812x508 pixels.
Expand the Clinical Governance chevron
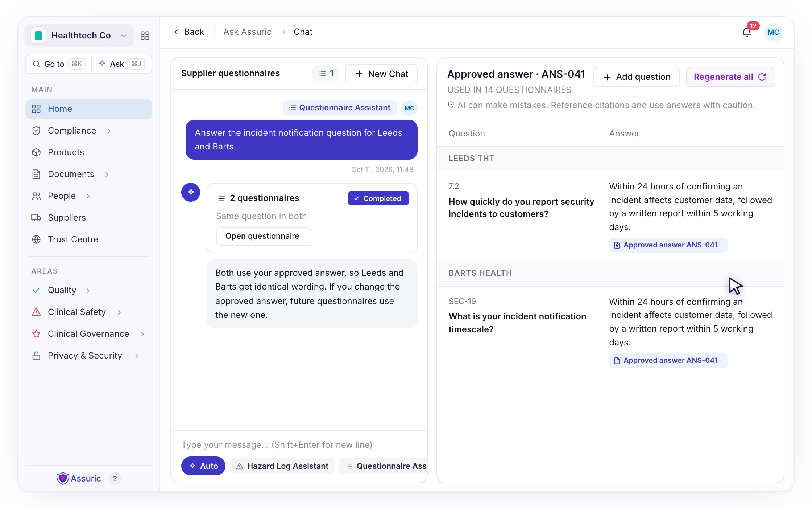(x=142, y=334)
